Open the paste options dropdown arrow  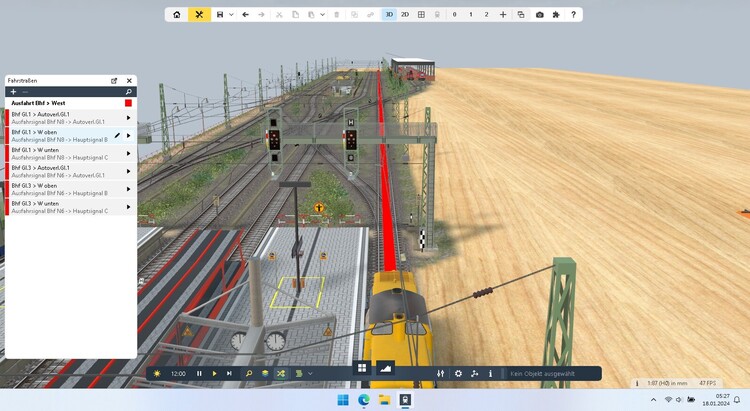[322, 15]
